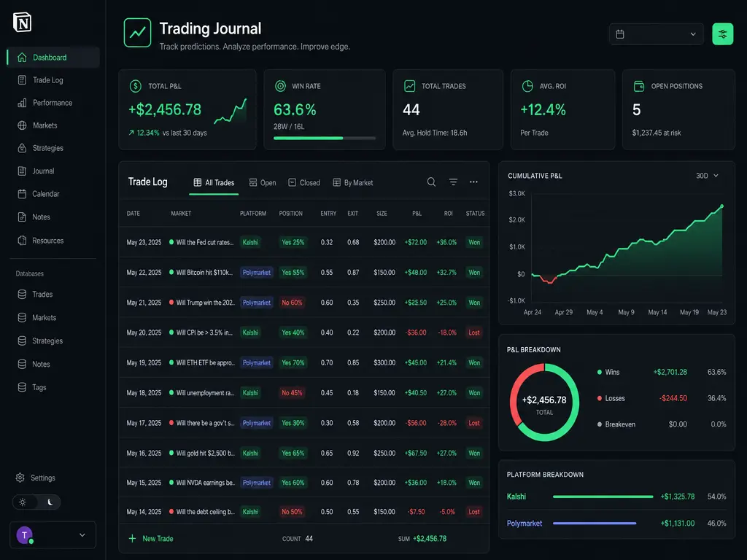Expand the user account dropdown
747x560 pixels.
[x=82, y=535]
